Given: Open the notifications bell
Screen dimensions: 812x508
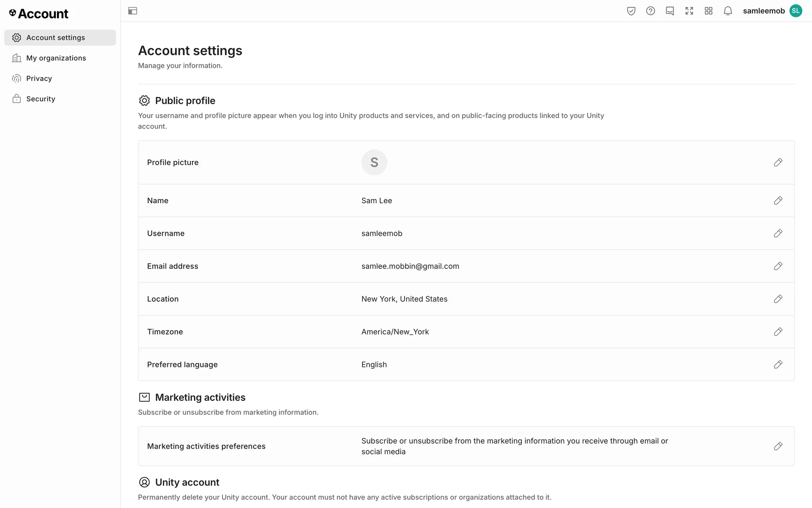Looking at the screenshot, I should tap(728, 11).
